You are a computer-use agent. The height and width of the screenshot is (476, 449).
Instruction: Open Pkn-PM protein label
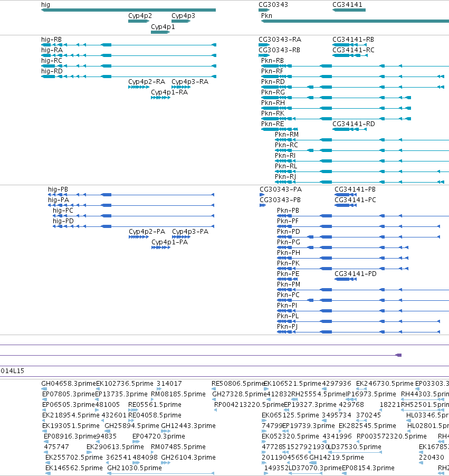point(289,284)
